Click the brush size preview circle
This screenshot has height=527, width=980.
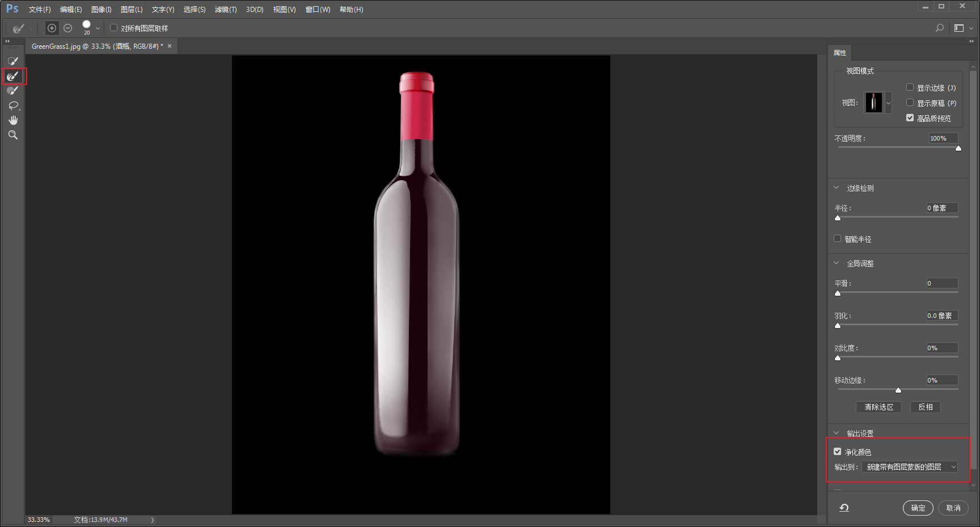pyautogui.click(x=86, y=24)
